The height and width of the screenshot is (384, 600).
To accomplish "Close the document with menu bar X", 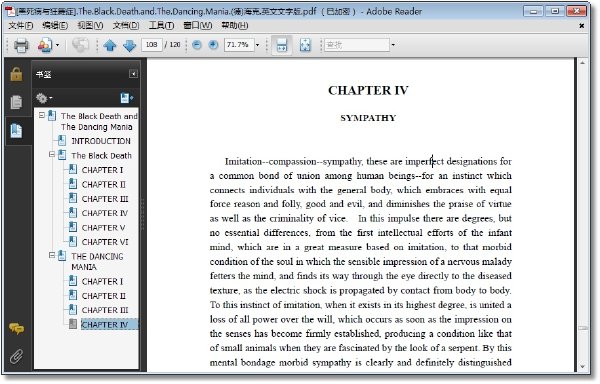I will click(x=582, y=26).
